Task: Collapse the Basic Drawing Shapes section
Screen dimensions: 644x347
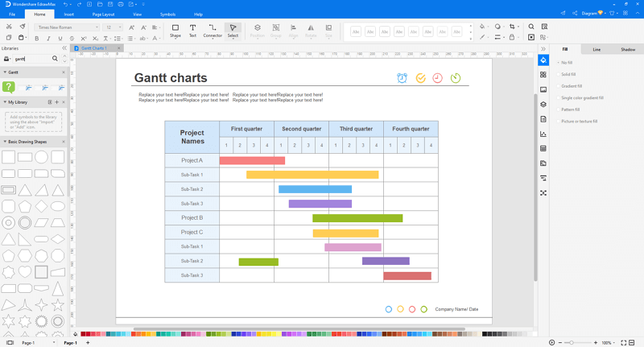Action: [5, 142]
